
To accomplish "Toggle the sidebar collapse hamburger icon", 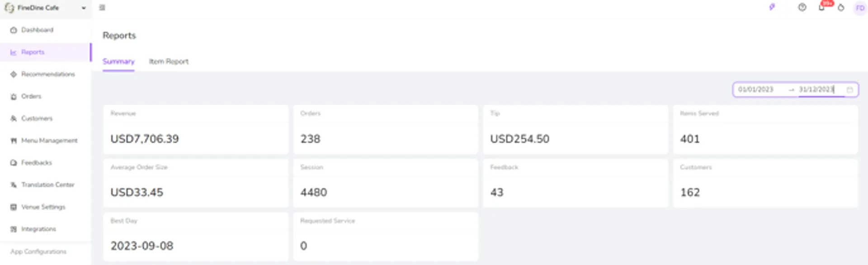I will [102, 8].
